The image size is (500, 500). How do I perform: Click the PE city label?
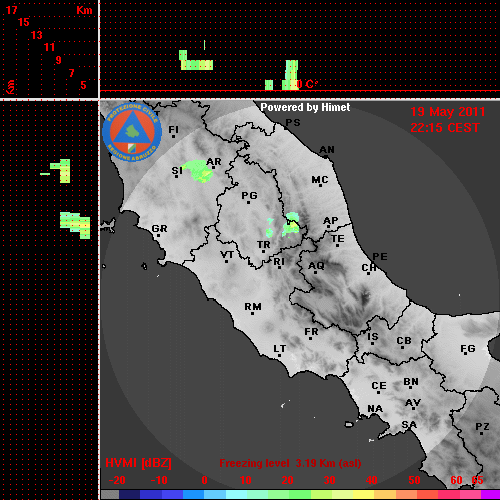click(x=380, y=257)
